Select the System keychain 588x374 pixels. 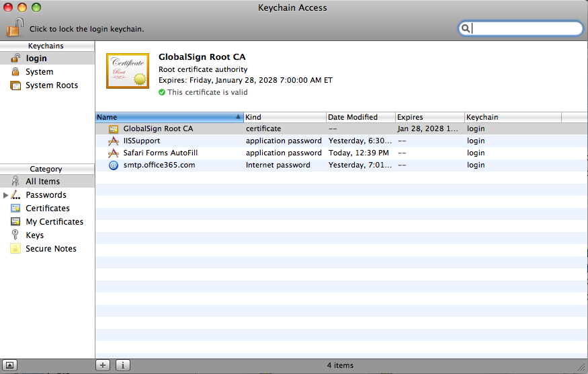click(47, 72)
